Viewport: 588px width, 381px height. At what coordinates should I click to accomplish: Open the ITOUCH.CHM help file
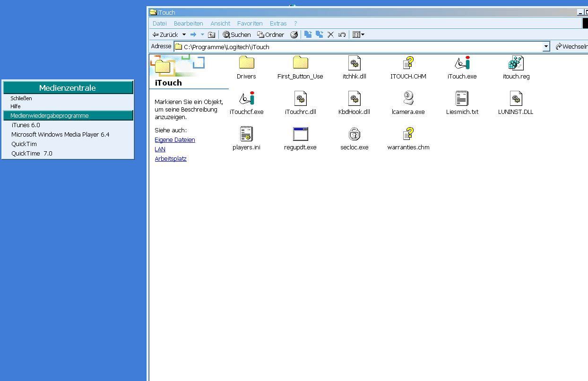pos(408,68)
